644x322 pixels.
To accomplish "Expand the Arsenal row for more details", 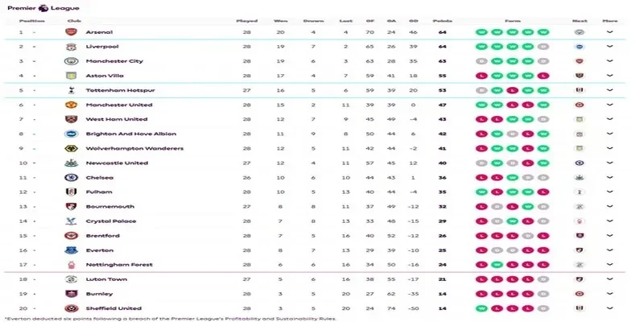I will [x=610, y=32].
